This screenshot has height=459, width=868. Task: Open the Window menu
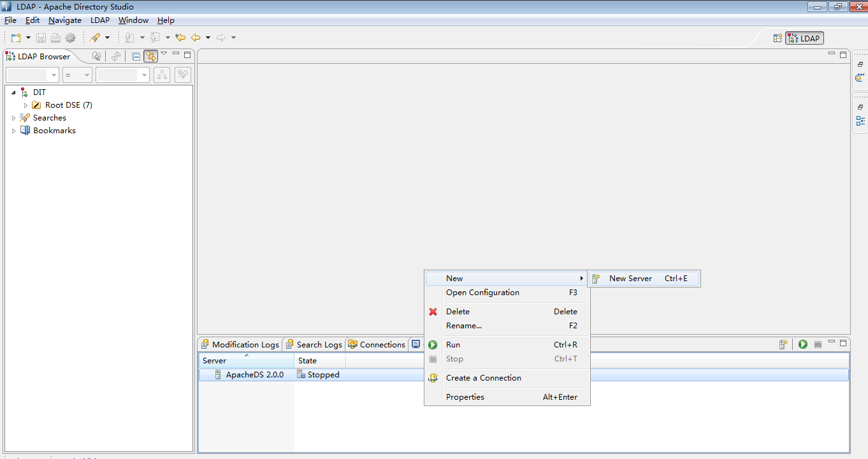click(x=133, y=20)
